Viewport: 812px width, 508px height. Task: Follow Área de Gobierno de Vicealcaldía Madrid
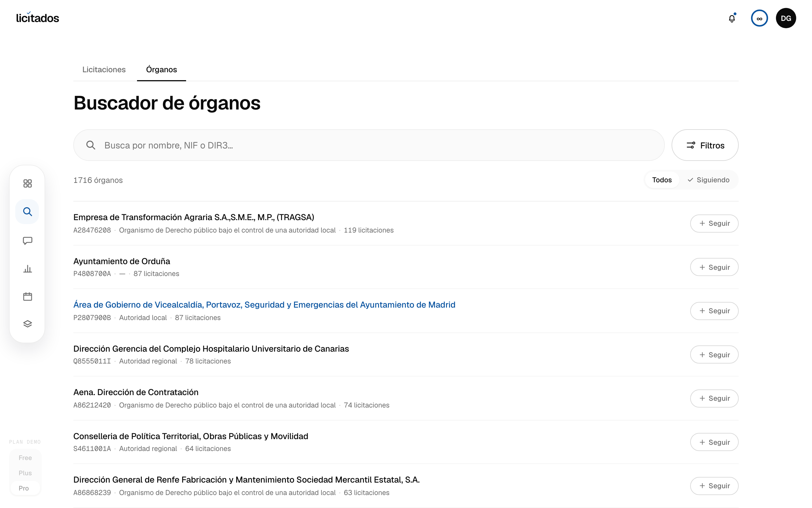[x=714, y=311]
